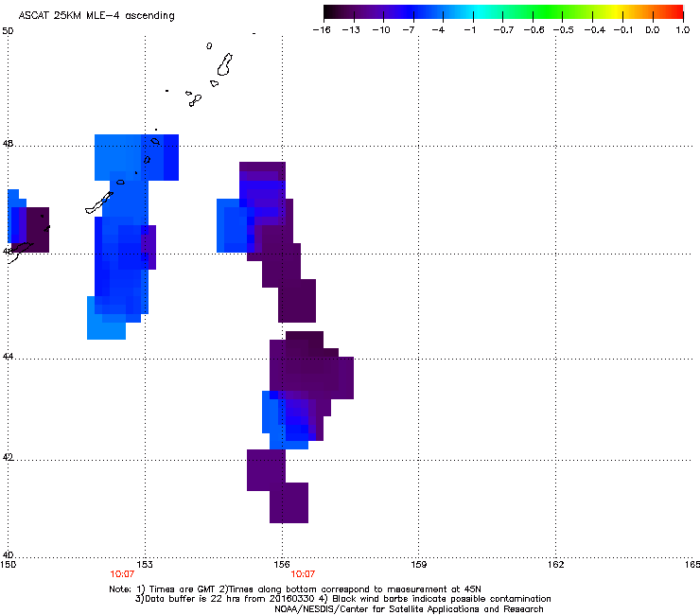The height and width of the screenshot is (615, 700).
Task: Click the largest island outline near 49N
Action: tap(224, 64)
